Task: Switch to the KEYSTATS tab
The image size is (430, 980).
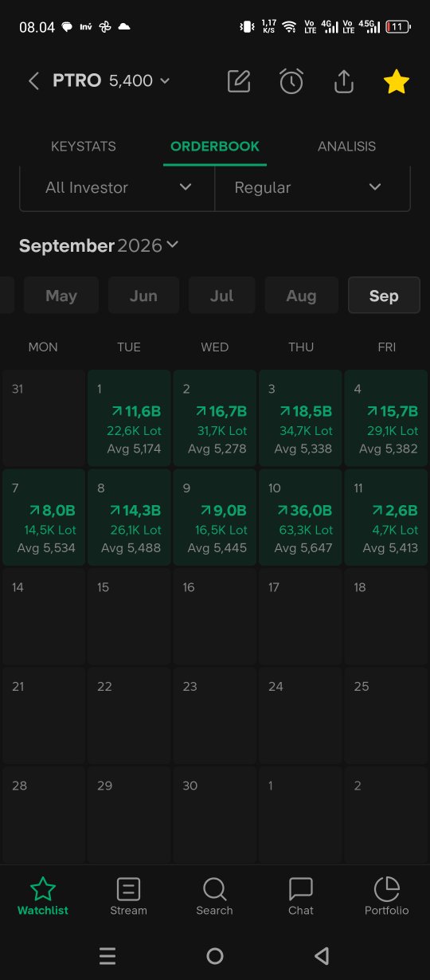Action: 84,147
